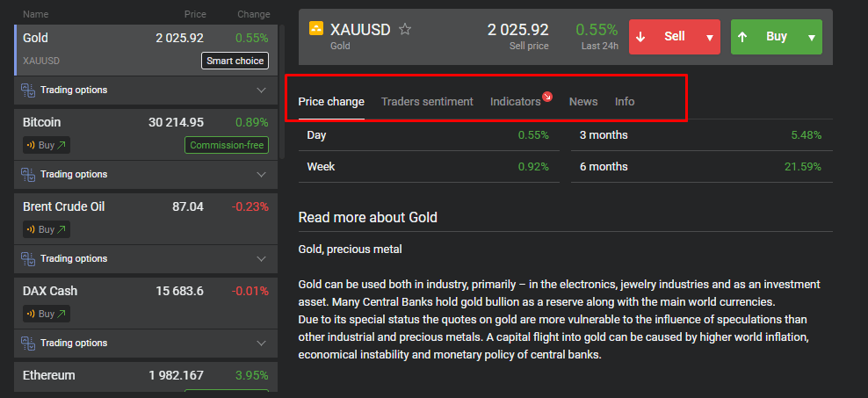Open the Sell button dropdown arrow
Viewport: 868px width, 398px height.
(x=709, y=38)
